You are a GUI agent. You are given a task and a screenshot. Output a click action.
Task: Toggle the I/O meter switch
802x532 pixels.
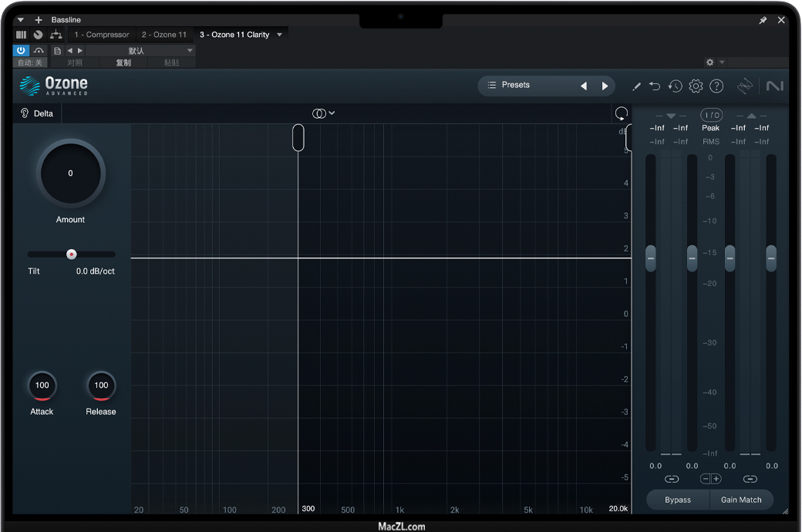point(710,115)
